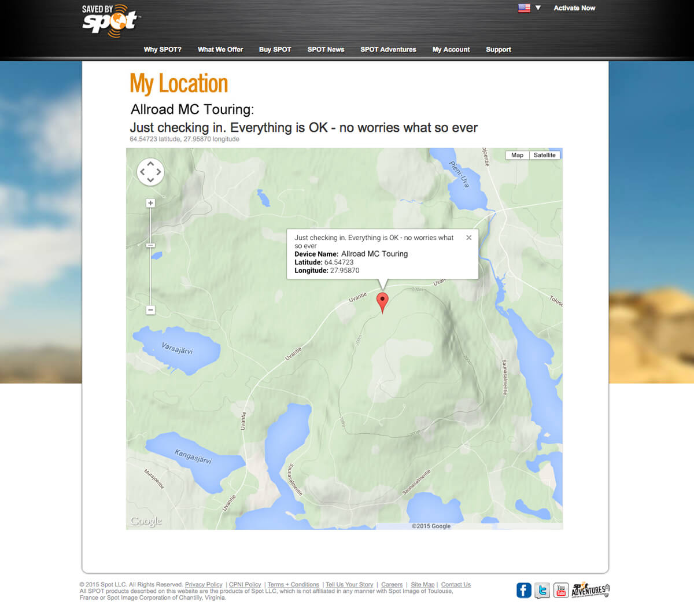Open the Support menu
694x616 pixels.
pos(499,50)
